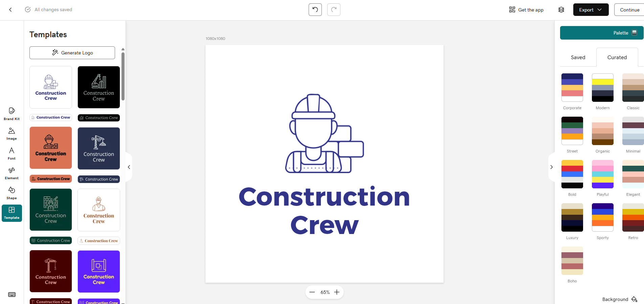Open keyboard shortcuts icon
This screenshot has width=644, height=304.
click(12, 295)
